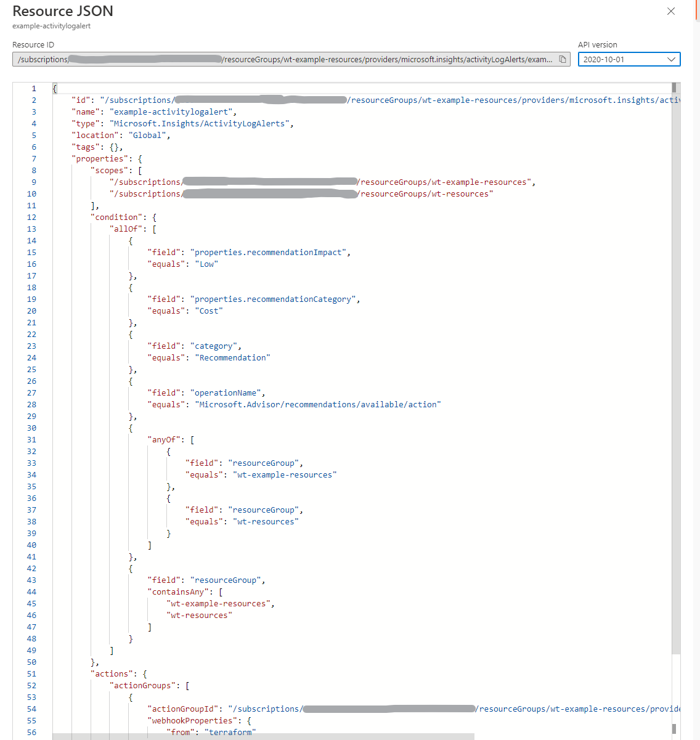Select the 2020-10-01 API version value
Viewport: 700px width, 740px height.
(x=603, y=59)
